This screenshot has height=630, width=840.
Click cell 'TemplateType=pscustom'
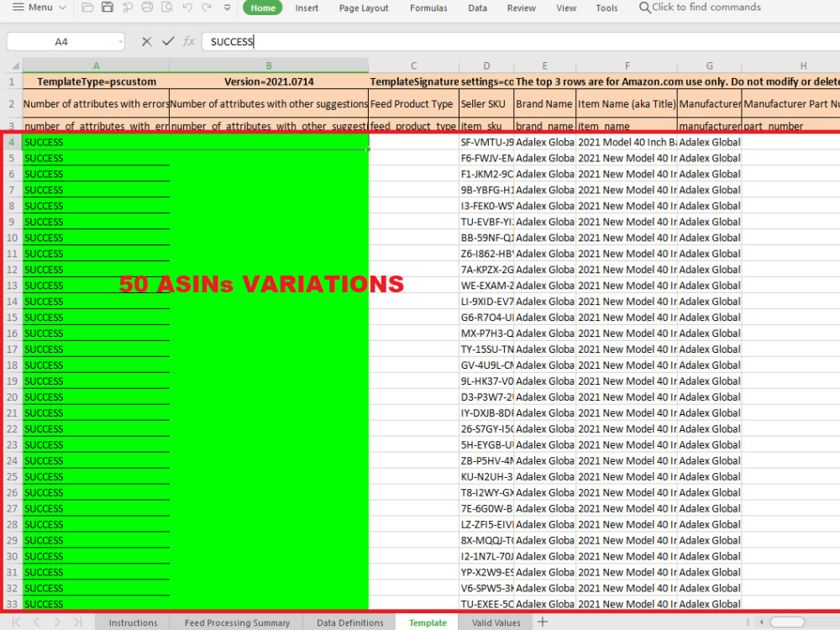point(97,81)
